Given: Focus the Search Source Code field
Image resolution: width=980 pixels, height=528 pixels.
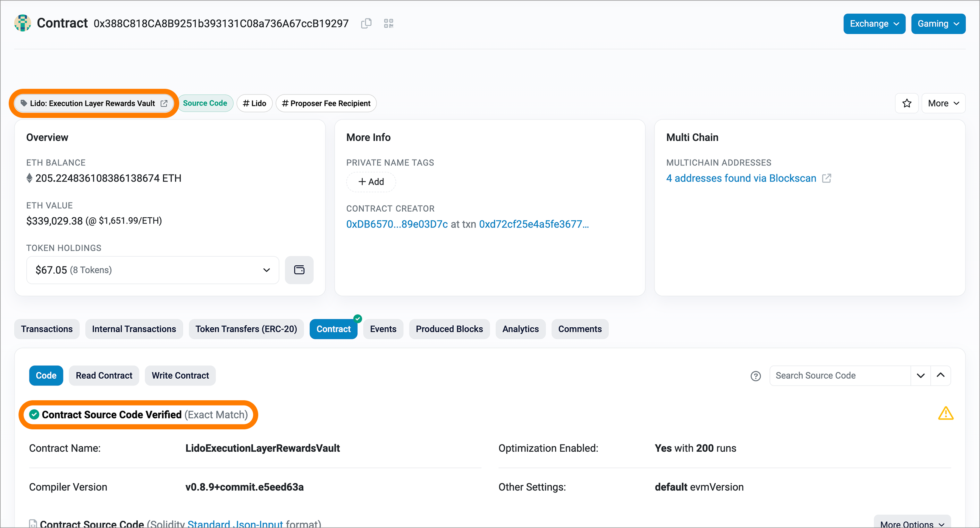Looking at the screenshot, I should (840, 376).
